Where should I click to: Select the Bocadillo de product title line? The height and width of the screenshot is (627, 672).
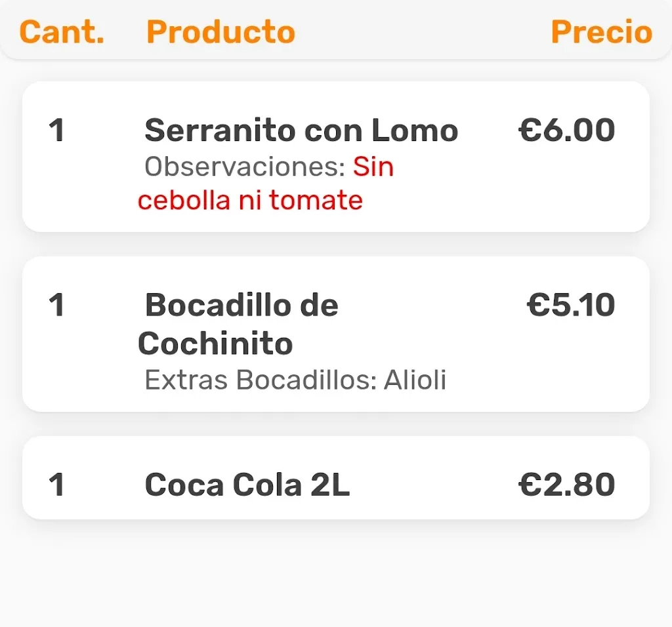pyautogui.click(x=241, y=305)
